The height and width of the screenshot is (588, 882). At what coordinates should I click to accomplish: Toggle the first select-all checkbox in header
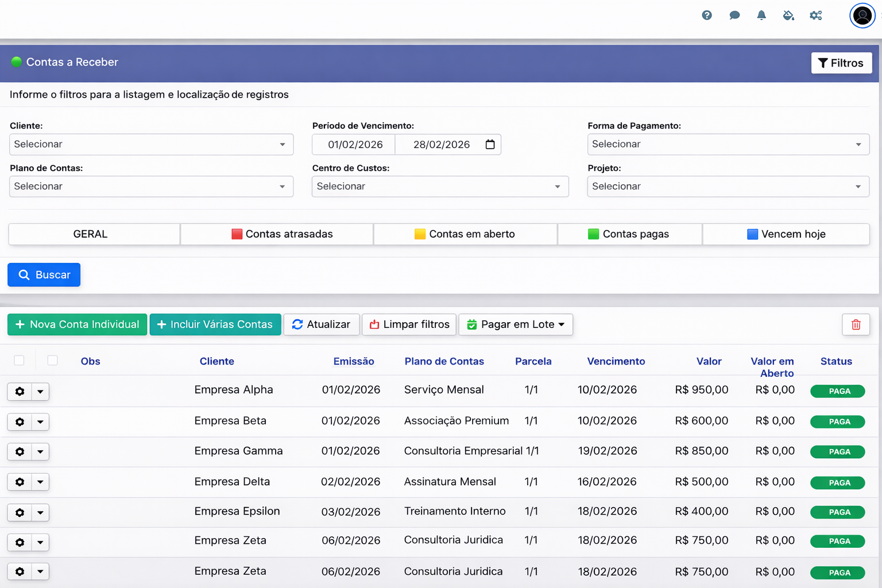pos(19,361)
